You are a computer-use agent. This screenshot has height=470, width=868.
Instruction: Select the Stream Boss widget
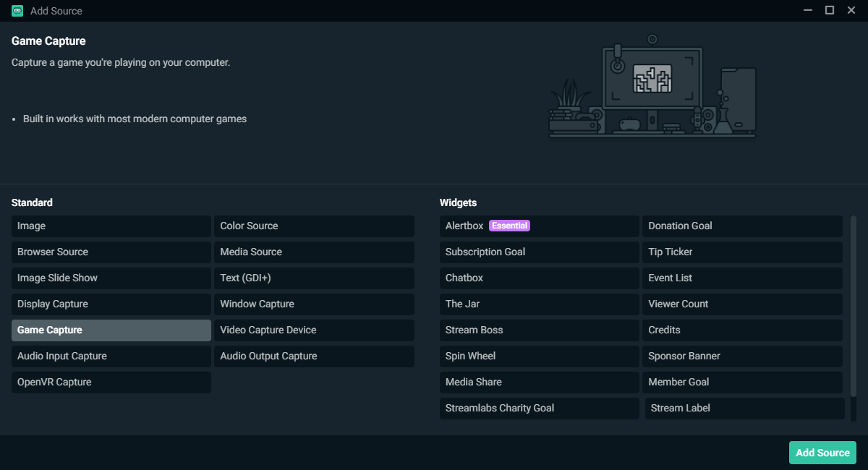click(x=540, y=330)
